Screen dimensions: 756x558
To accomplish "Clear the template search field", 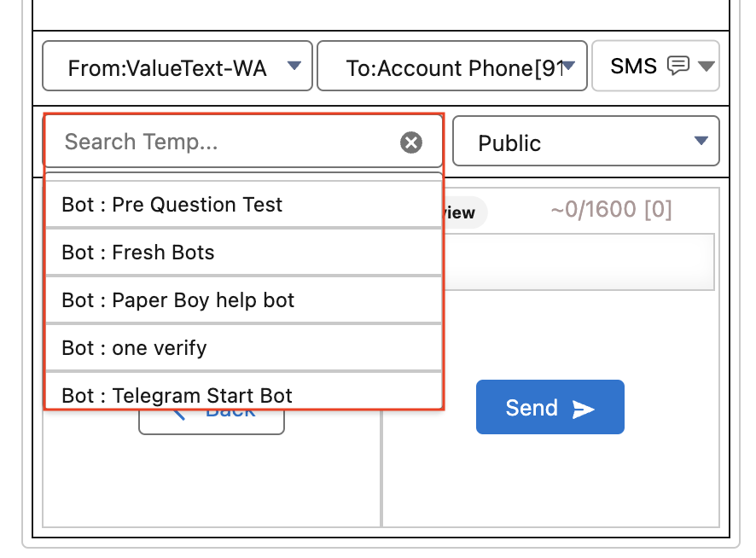I will pos(411,142).
